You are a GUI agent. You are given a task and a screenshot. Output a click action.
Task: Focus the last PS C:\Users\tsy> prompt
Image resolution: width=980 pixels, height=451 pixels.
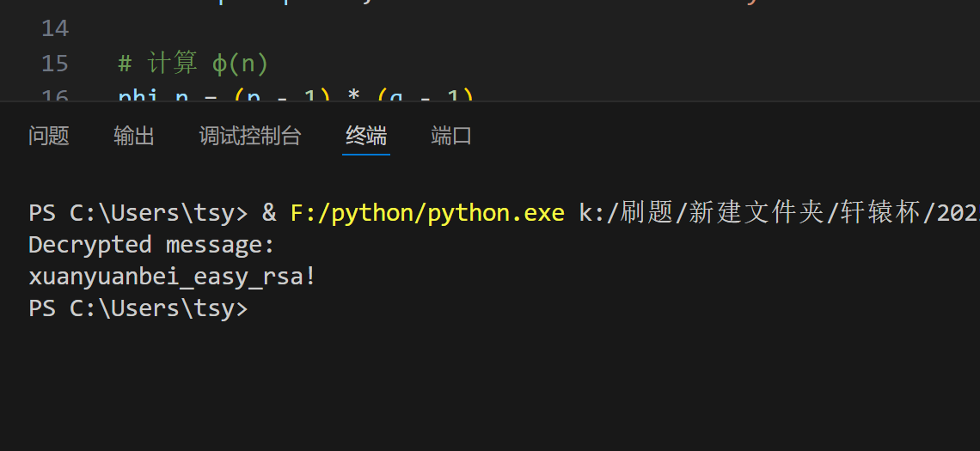click(138, 308)
